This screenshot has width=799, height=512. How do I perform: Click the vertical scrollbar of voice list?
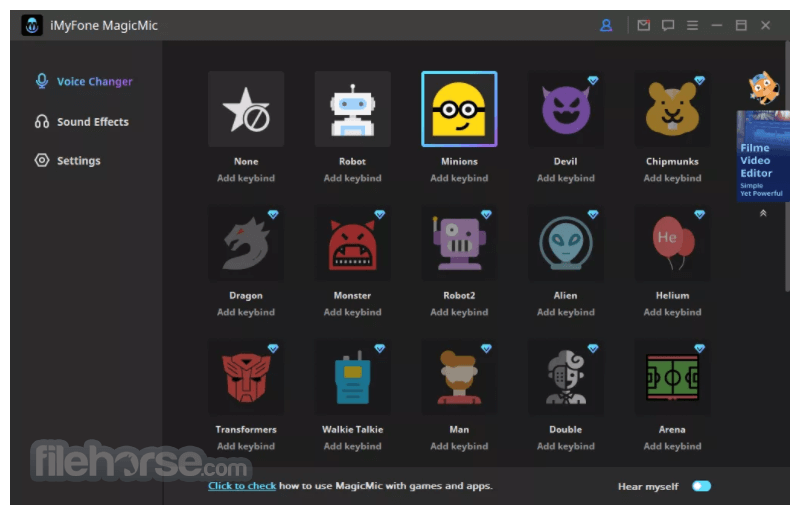click(787, 168)
